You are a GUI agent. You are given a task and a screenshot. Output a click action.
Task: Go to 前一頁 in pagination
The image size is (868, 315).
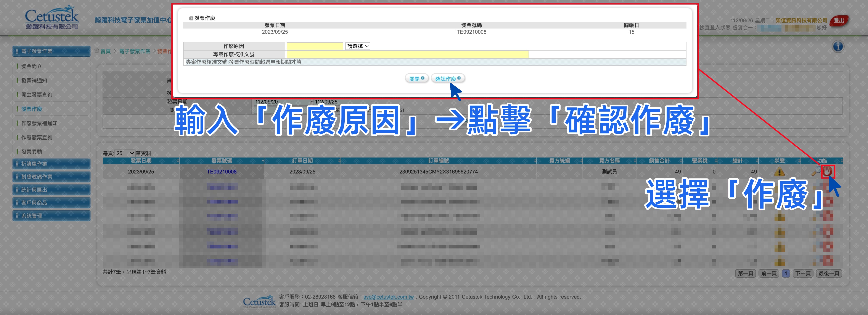[769, 273]
